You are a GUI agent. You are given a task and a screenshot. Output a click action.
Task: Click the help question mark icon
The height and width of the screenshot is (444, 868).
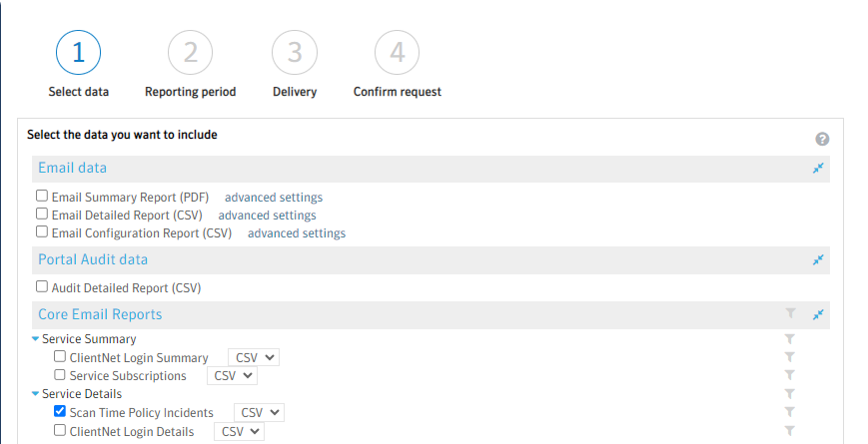[x=822, y=140]
